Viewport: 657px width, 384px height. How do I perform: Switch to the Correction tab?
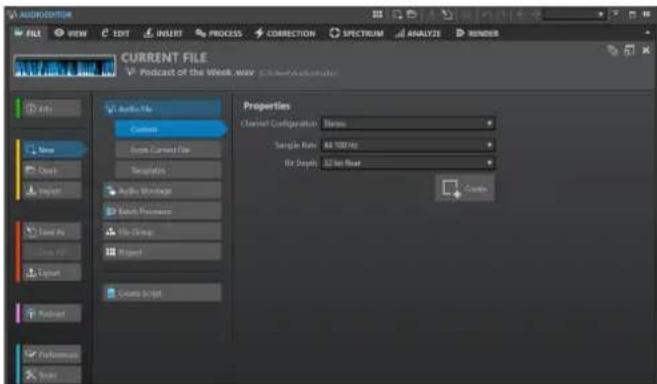(285, 33)
